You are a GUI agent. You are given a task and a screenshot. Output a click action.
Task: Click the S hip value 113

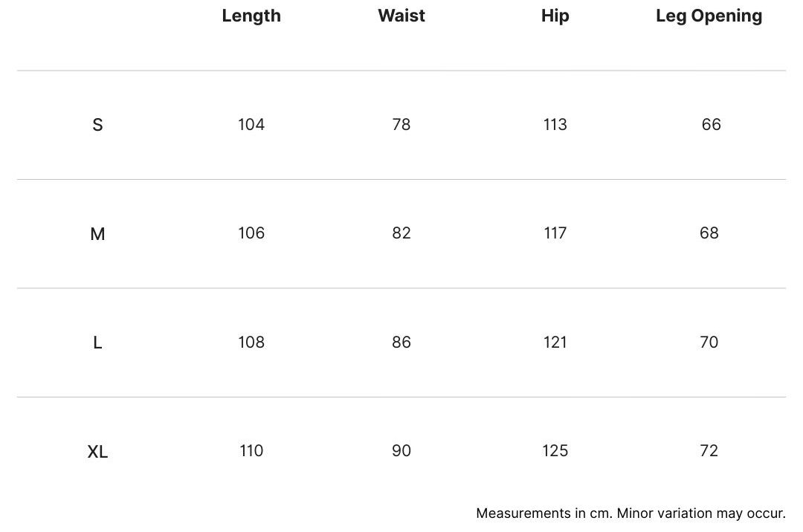555,125
